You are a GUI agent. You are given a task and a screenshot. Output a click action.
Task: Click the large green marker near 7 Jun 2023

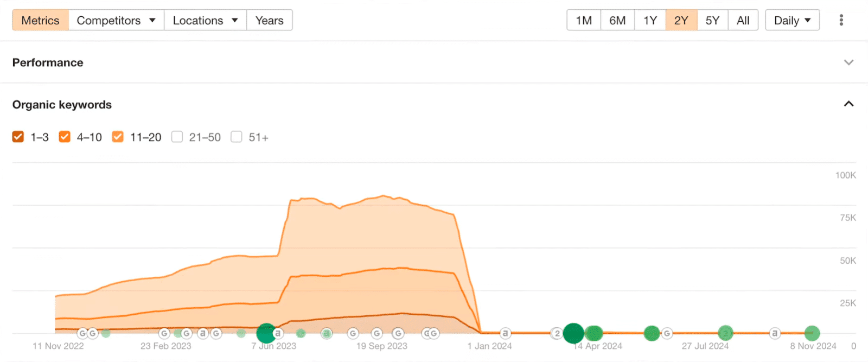tap(266, 333)
